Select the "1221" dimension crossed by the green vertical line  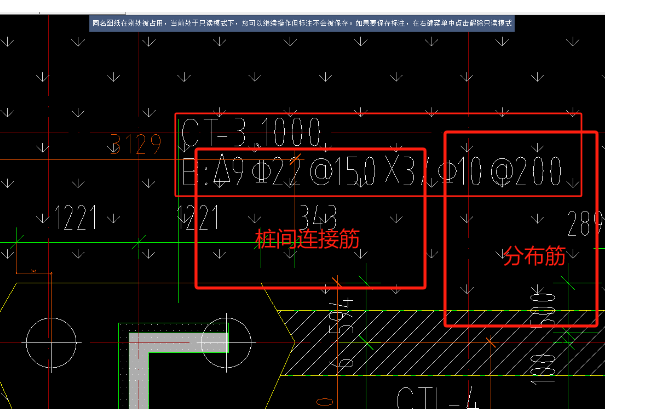pyautogui.click(x=198, y=217)
